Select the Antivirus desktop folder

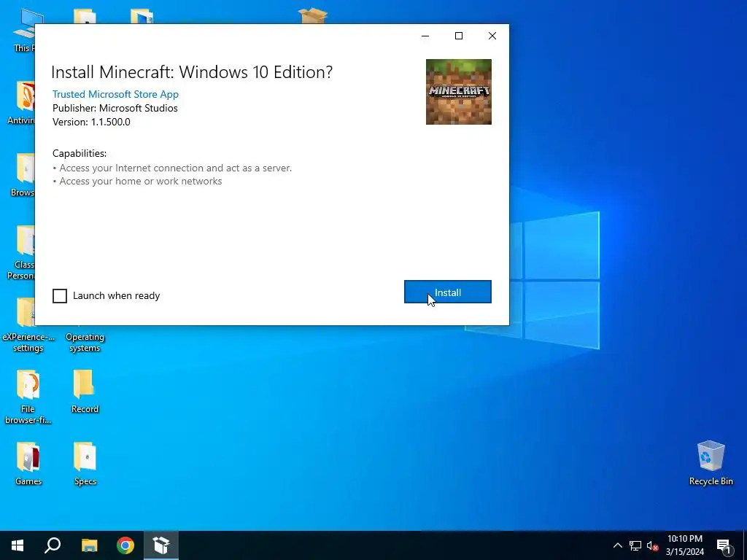(x=21, y=102)
